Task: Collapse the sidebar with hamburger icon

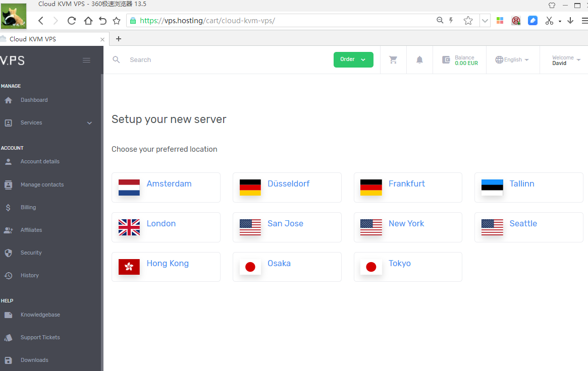Action: click(87, 60)
